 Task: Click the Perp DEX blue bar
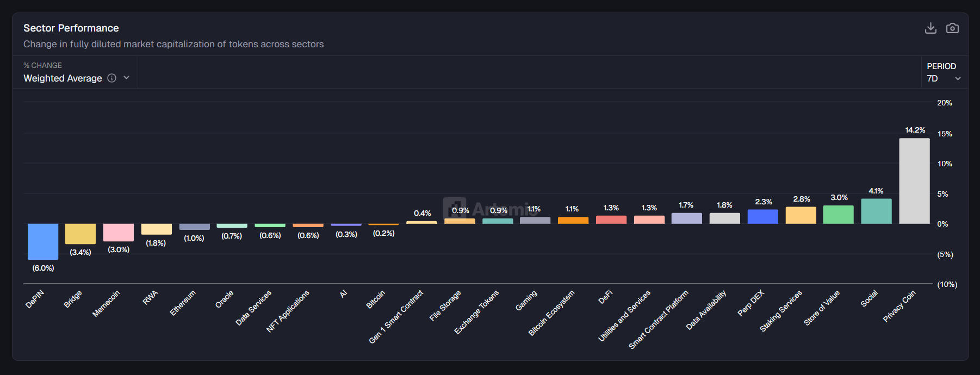(762, 217)
